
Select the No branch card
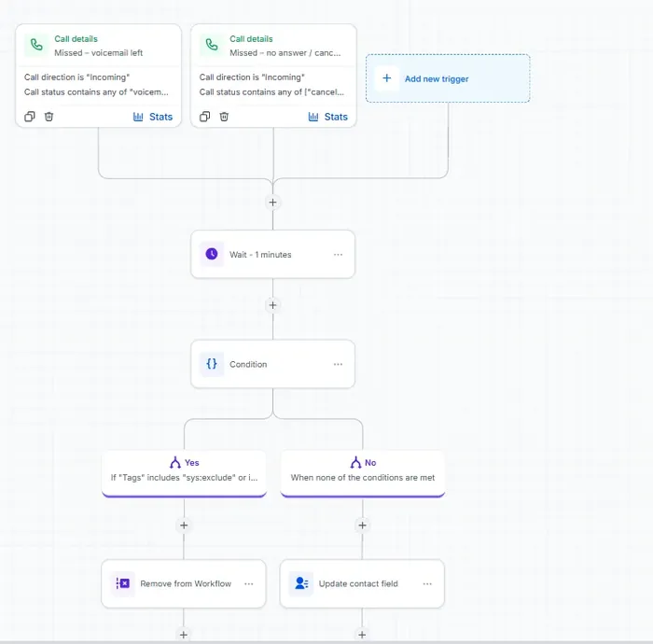point(363,473)
